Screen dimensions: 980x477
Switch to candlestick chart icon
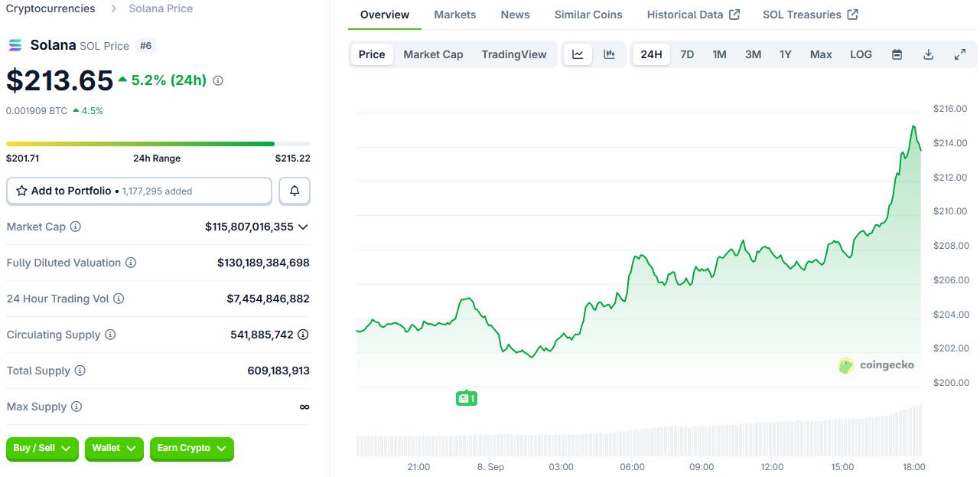point(609,54)
